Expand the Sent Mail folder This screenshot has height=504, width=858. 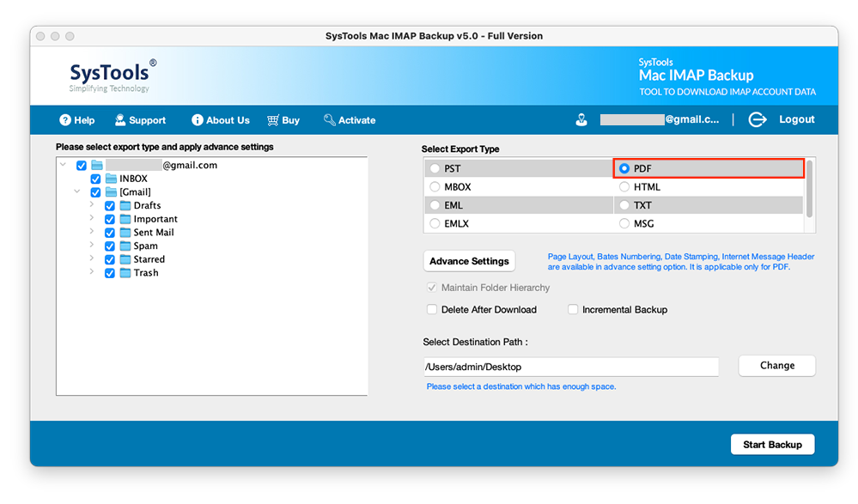point(92,231)
